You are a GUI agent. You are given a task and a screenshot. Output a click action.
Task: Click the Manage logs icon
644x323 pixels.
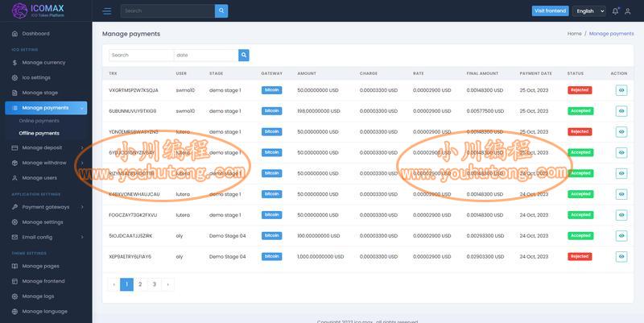point(14,296)
